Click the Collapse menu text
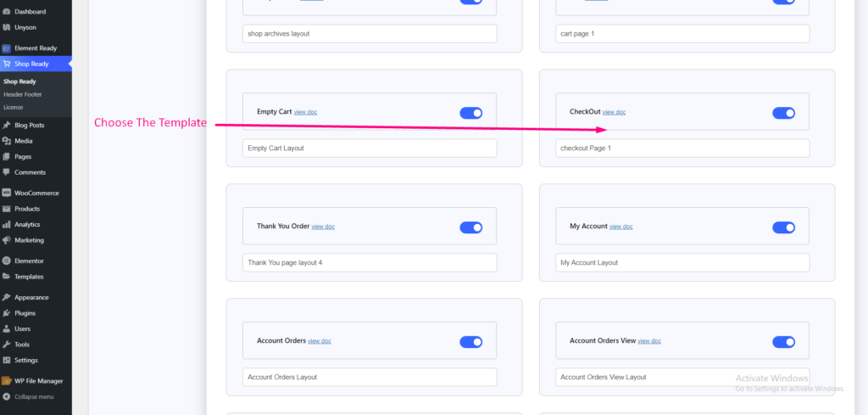This screenshot has width=868, height=415. point(34,396)
